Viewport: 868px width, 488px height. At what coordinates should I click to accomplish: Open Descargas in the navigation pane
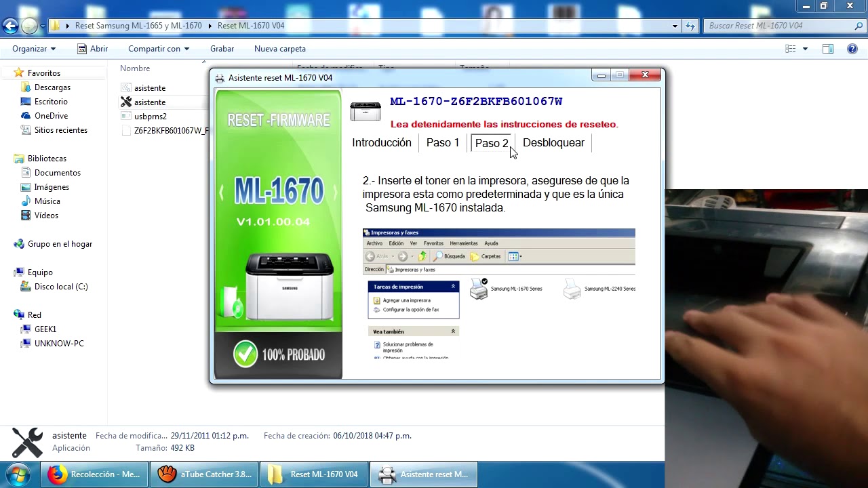click(52, 87)
